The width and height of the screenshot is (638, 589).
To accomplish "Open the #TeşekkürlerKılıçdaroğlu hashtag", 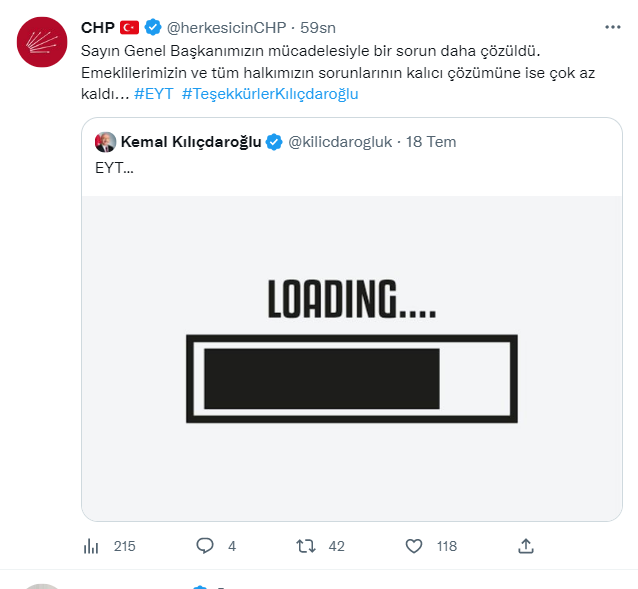I will coord(270,94).
